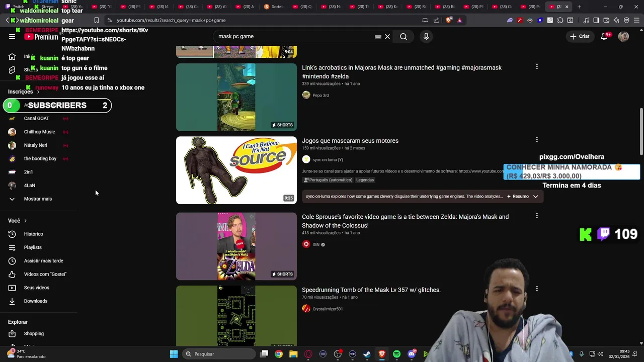The image size is (644, 362).
Task: Click the page vertical scrollbar thumb
Action: coord(641,132)
